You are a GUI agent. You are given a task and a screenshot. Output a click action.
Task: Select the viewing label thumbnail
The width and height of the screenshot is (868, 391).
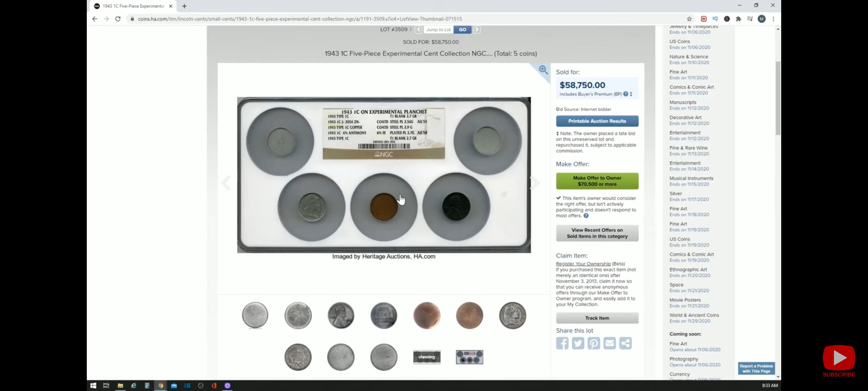(x=427, y=357)
